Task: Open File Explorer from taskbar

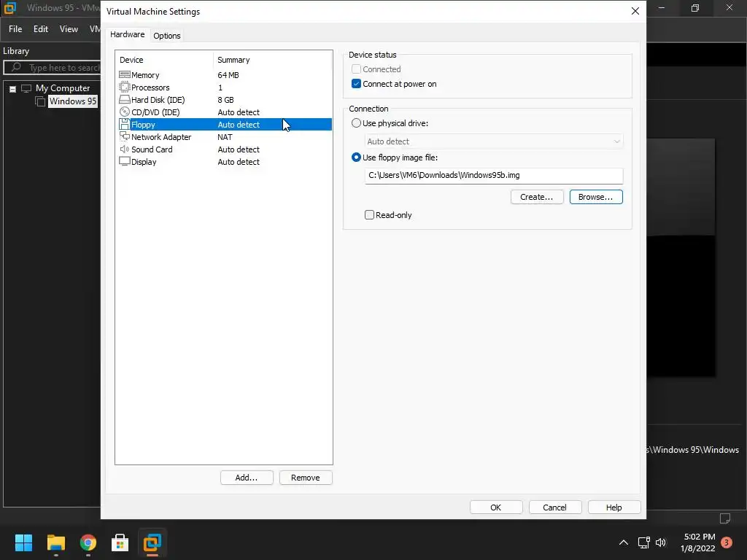Action: coord(55,542)
